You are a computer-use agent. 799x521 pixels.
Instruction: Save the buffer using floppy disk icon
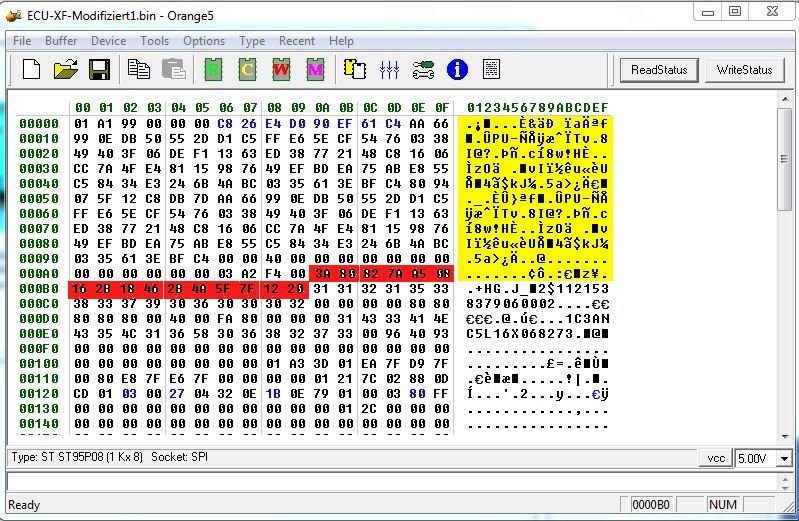(x=99, y=69)
